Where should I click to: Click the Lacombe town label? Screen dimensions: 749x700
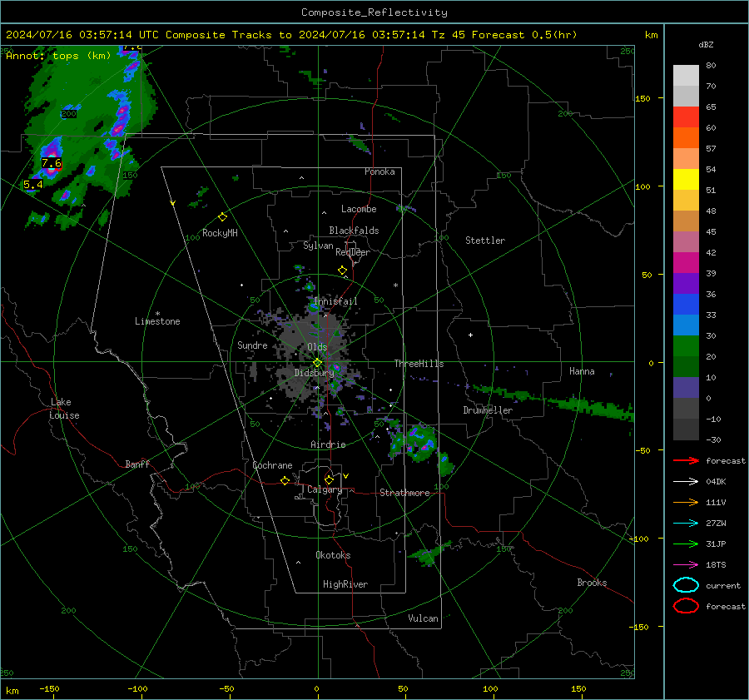pos(359,209)
